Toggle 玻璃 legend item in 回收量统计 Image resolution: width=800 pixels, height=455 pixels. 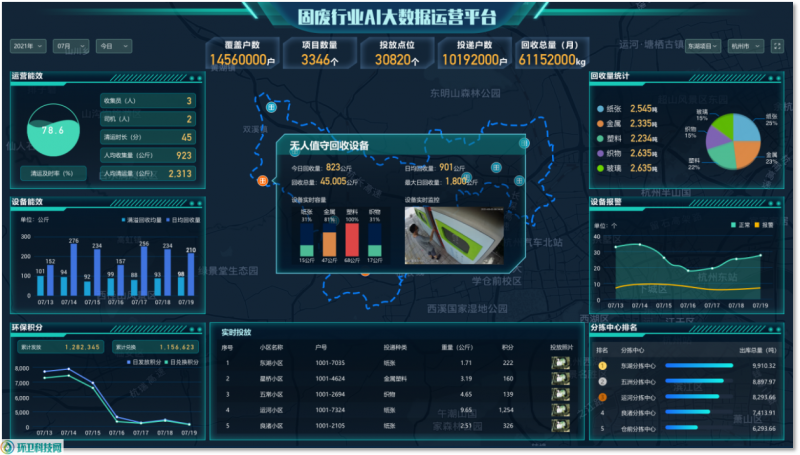click(x=610, y=168)
